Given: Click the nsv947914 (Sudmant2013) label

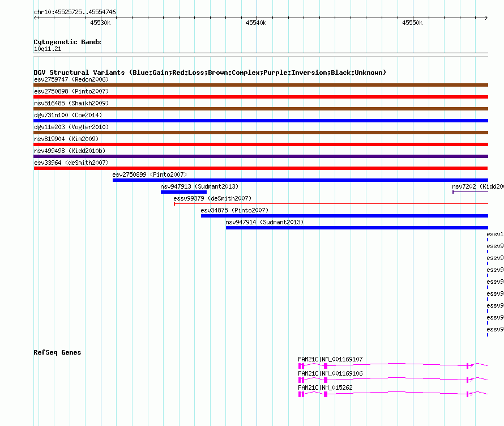Looking at the screenshot, I should pyautogui.click(x=264, y=222).
